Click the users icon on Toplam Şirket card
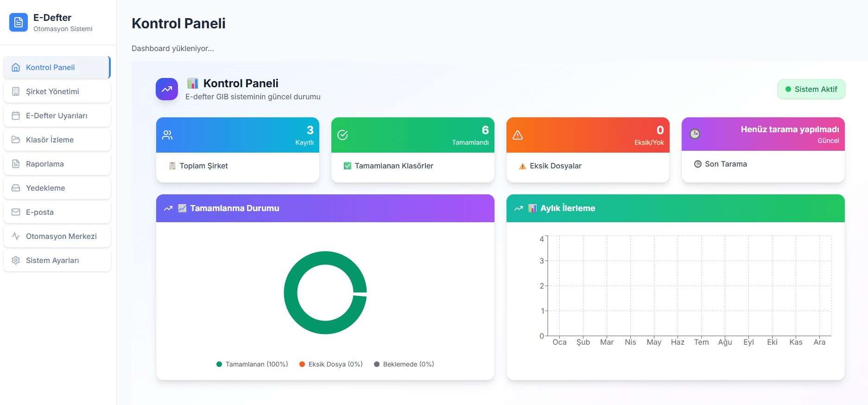This screenshot has height=405, width=868. [167, 135]
